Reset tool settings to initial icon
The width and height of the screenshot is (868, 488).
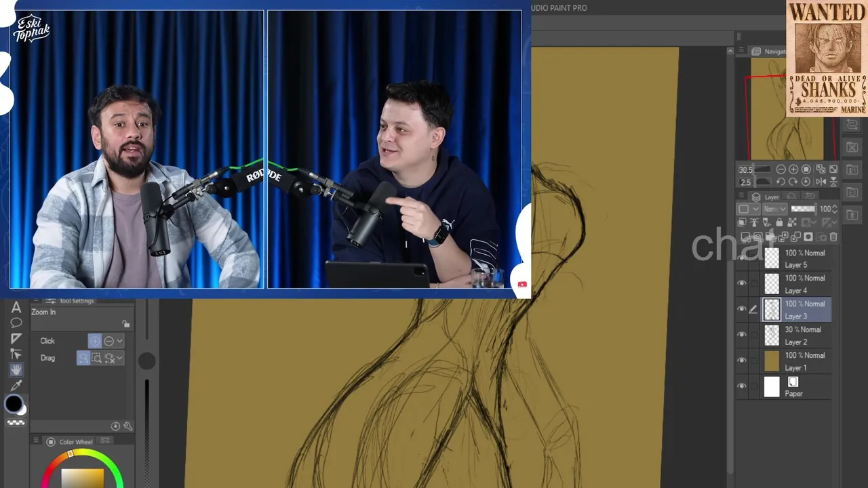(x=115, y=426)
